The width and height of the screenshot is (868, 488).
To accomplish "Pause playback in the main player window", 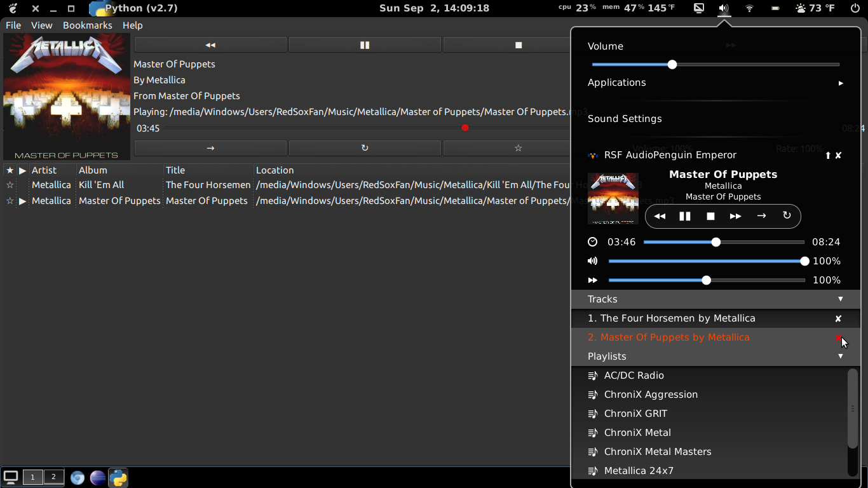I will coord(365,45).
